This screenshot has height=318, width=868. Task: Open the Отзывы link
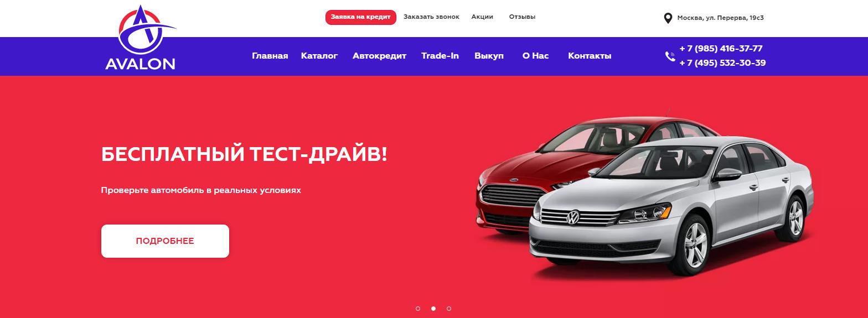[522, 17]
